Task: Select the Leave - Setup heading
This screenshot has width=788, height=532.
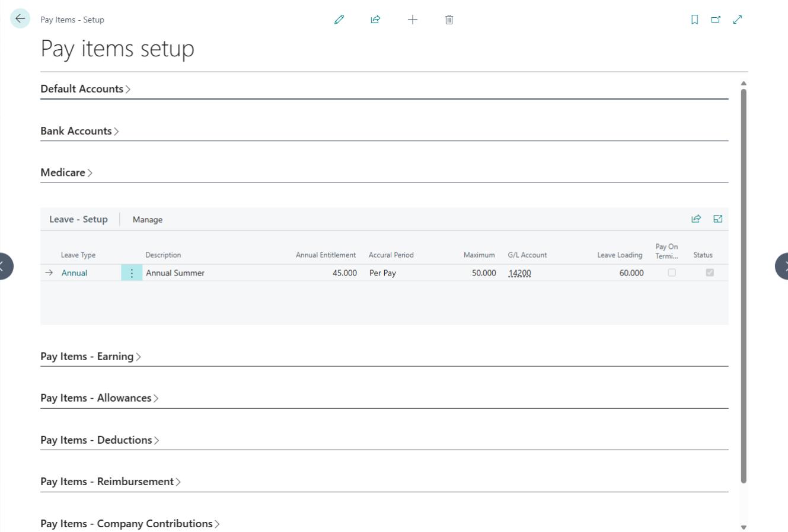Action: pos(78,219)
